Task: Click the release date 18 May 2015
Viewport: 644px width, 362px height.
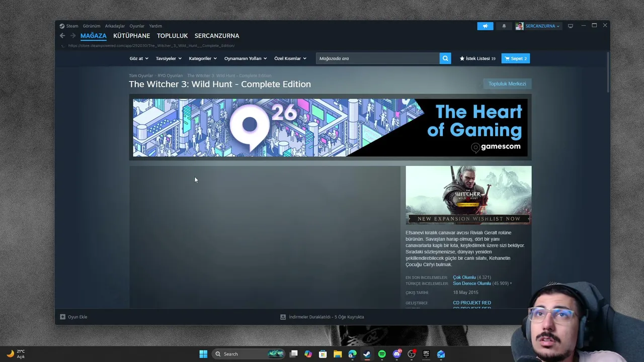Action: click(465, 293)
